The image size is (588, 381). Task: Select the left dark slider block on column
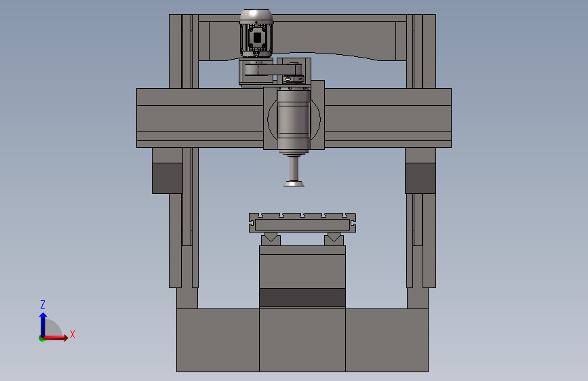(x=168, y=178)
